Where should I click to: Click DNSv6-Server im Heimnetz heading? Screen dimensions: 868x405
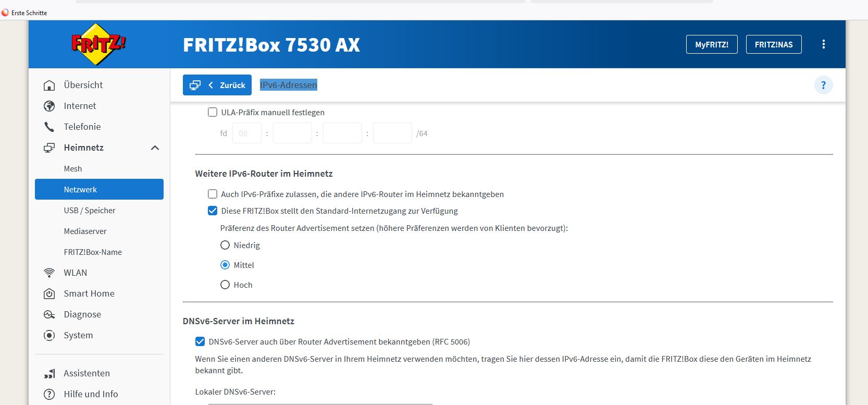(239, 321)
